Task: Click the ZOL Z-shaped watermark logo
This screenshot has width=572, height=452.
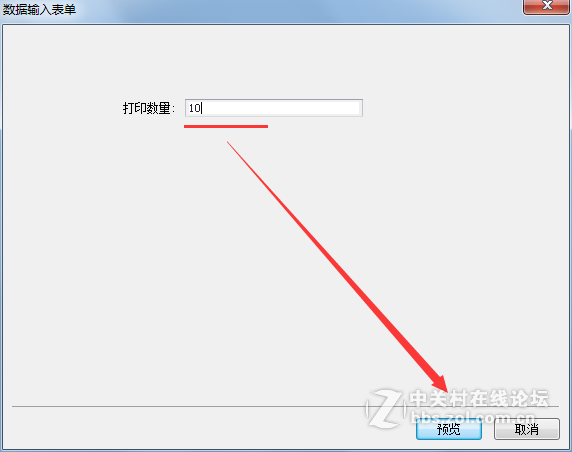Action: tap(385, 409)
